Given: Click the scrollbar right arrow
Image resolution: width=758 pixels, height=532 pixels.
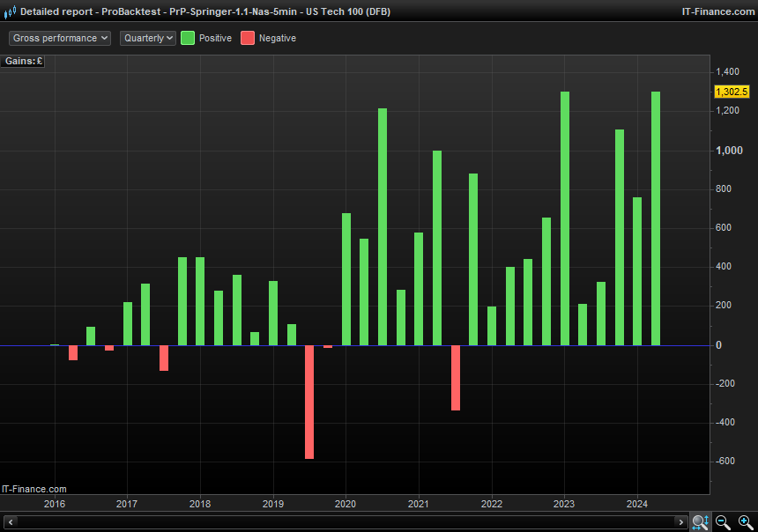Looking at the screenshot, I should pyautogui.click(x=681, y=522).
